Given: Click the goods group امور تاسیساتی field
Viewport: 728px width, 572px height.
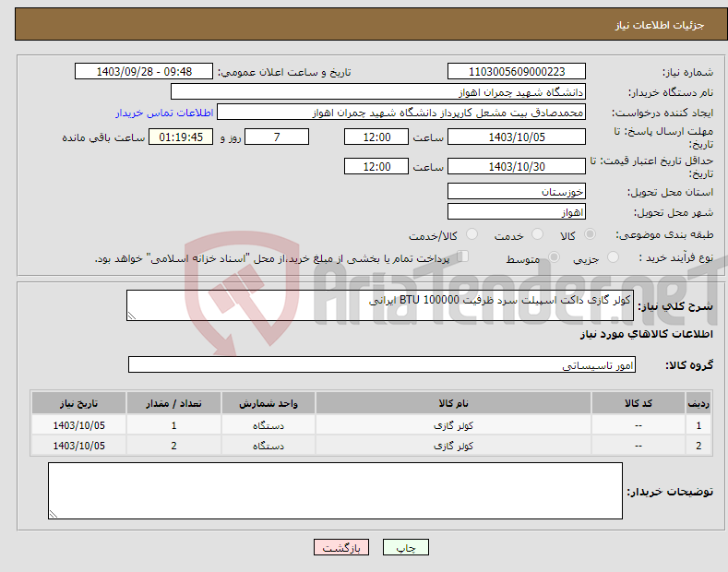Looking at the screenshot, I should tap(382, 365).
